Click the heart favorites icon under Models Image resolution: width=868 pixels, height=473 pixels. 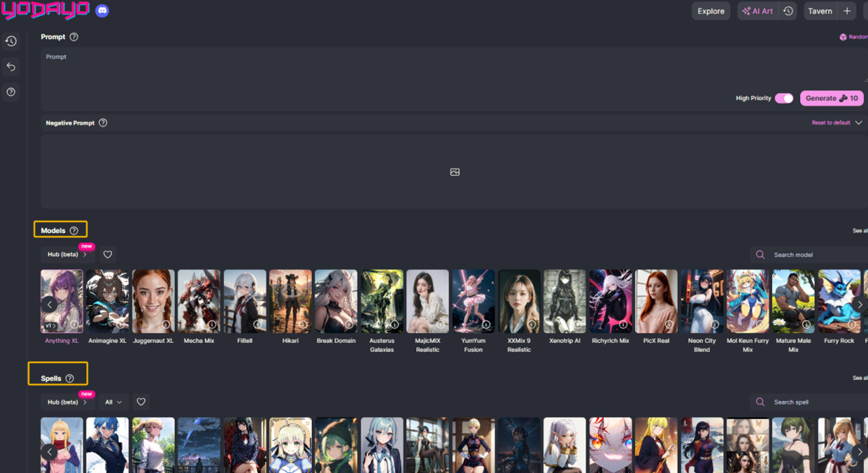pos(108,254)
